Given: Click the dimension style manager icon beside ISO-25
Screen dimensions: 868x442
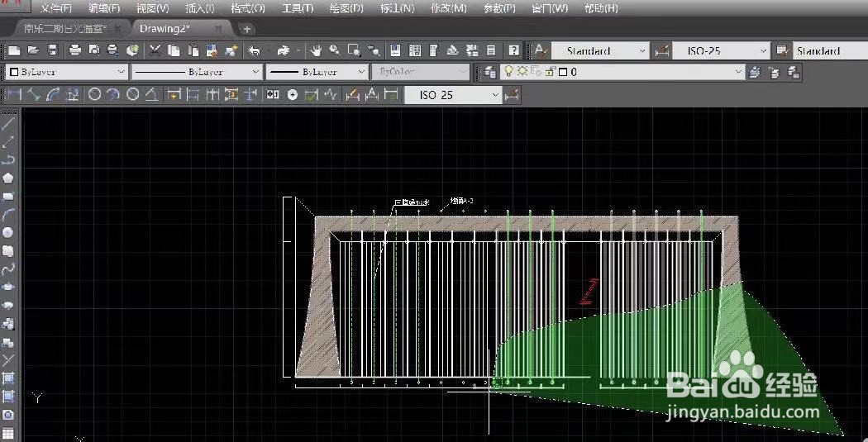Looking at the screenshot, I should pos(661,51).
